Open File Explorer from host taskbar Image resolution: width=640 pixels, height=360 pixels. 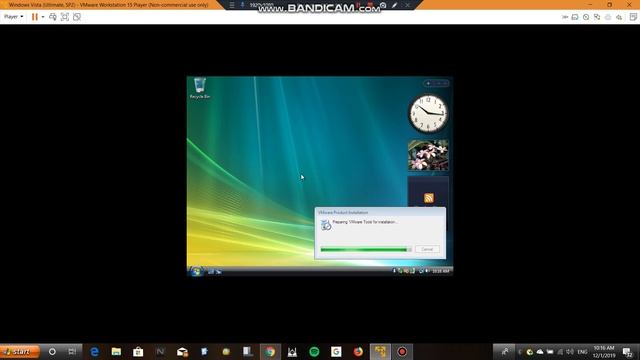point(116,351)
